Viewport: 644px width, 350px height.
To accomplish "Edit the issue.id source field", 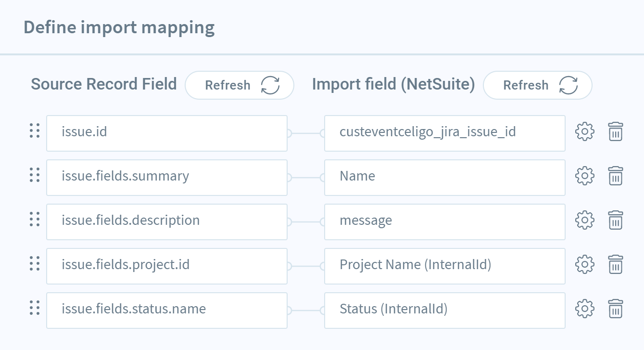I will (x=167, y=133).
